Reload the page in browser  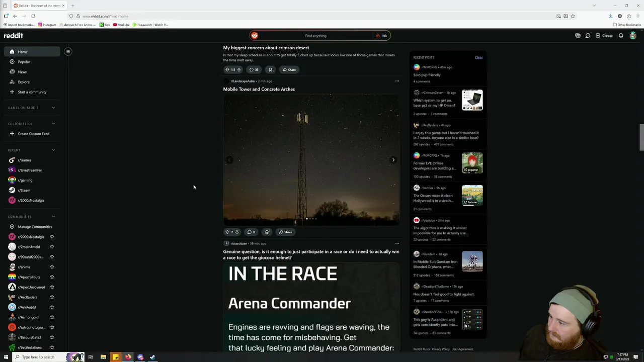click(x=33, y=16)
